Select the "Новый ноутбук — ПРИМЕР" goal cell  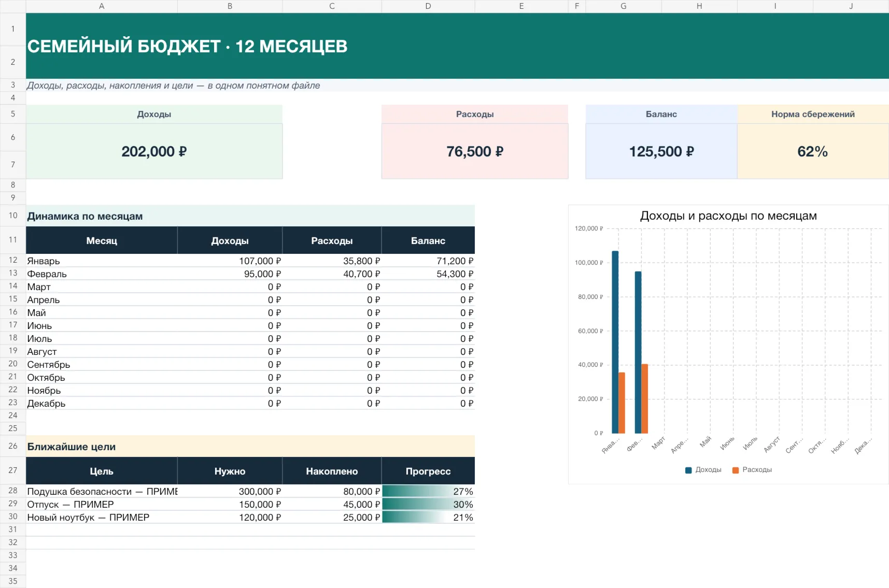pyautogui.click(x=102, y=517)
